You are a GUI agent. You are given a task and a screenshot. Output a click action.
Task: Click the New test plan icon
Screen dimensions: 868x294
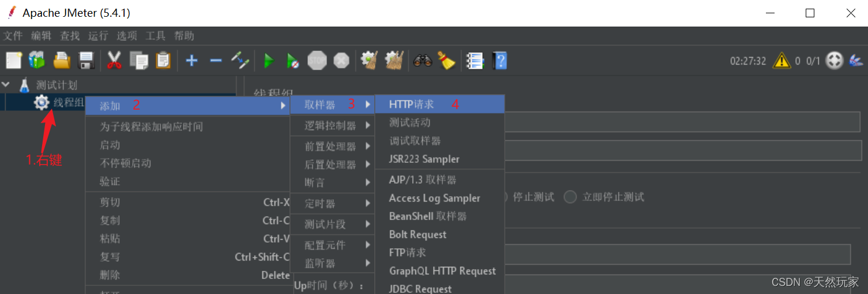[13, 60]
